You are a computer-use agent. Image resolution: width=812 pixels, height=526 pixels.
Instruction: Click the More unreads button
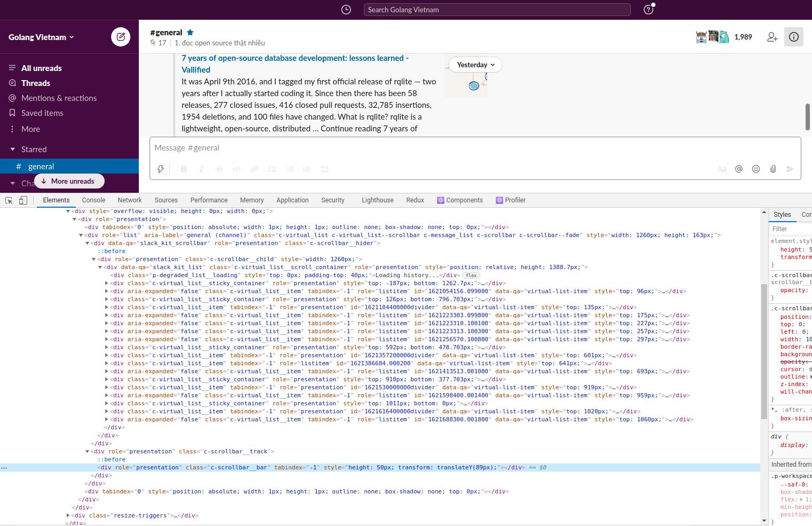[x=69, y=181]
